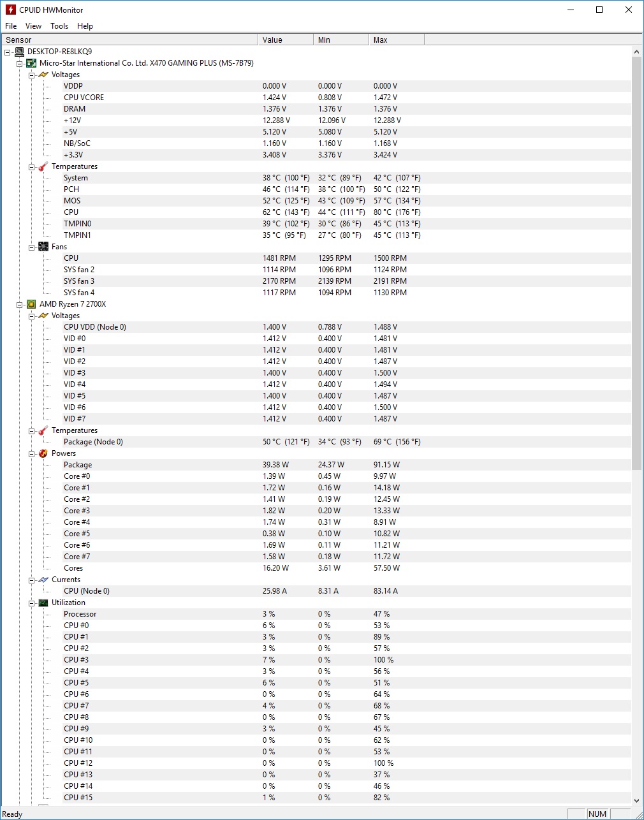Select the MOS temperature row

pos(316,201)
